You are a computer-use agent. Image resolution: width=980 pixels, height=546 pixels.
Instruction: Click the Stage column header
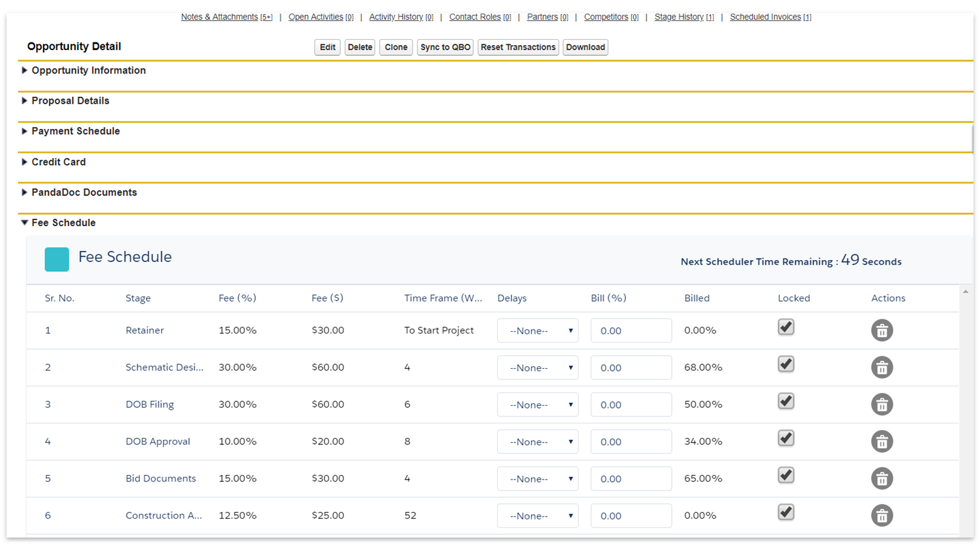(x=138, y=298)
